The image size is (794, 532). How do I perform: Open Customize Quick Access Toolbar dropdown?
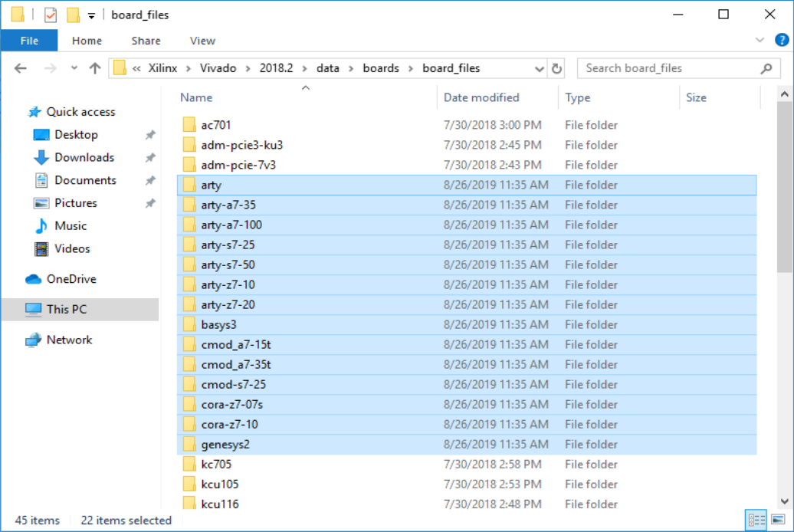pos(91,15)
